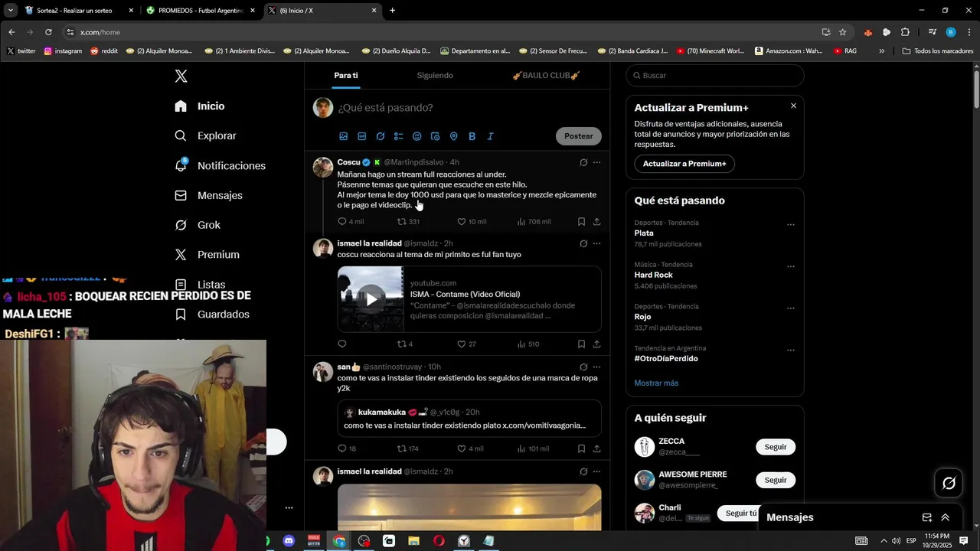980x551 pixels.
Task: Follow ZECCA with Seguir button
Action: (x=776, y=447)
